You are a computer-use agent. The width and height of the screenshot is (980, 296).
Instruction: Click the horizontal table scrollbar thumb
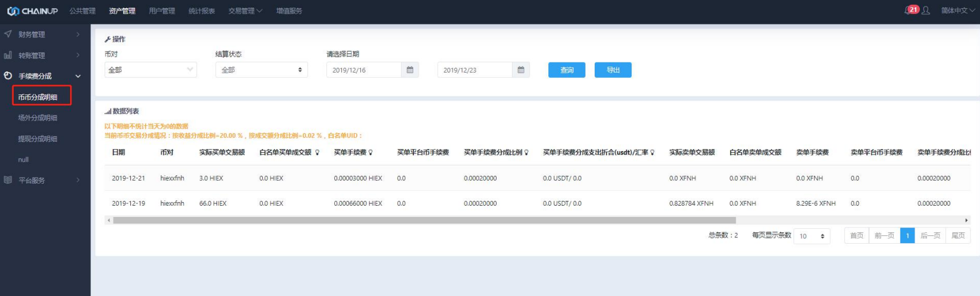[x=424, y=220]
